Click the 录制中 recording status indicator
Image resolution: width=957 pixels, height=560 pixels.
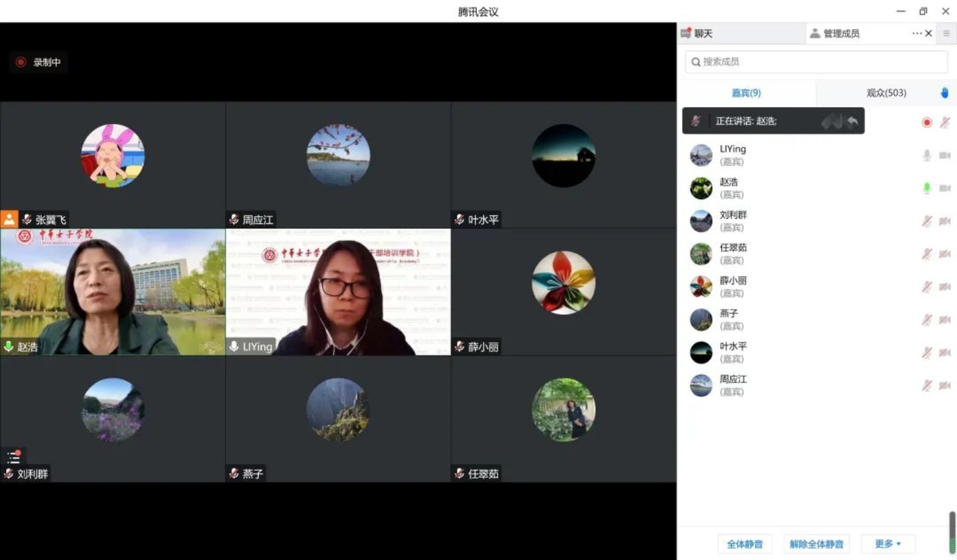click(39, 63)
